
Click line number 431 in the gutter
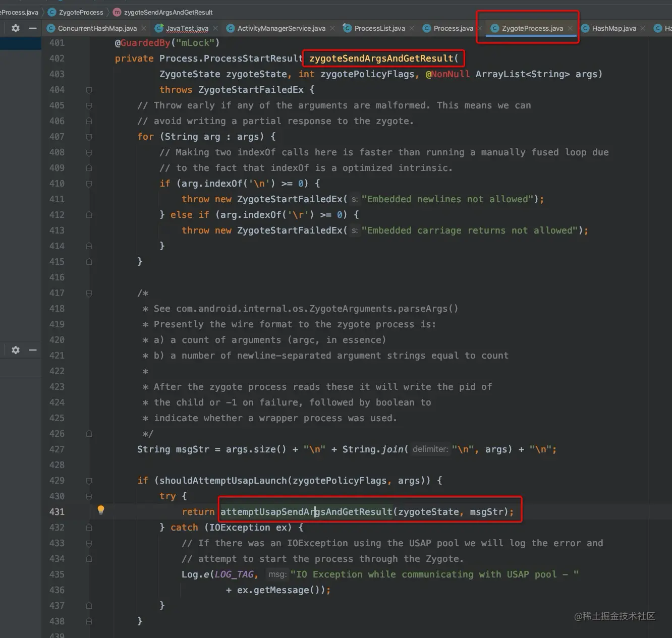[x=57, y=512]
